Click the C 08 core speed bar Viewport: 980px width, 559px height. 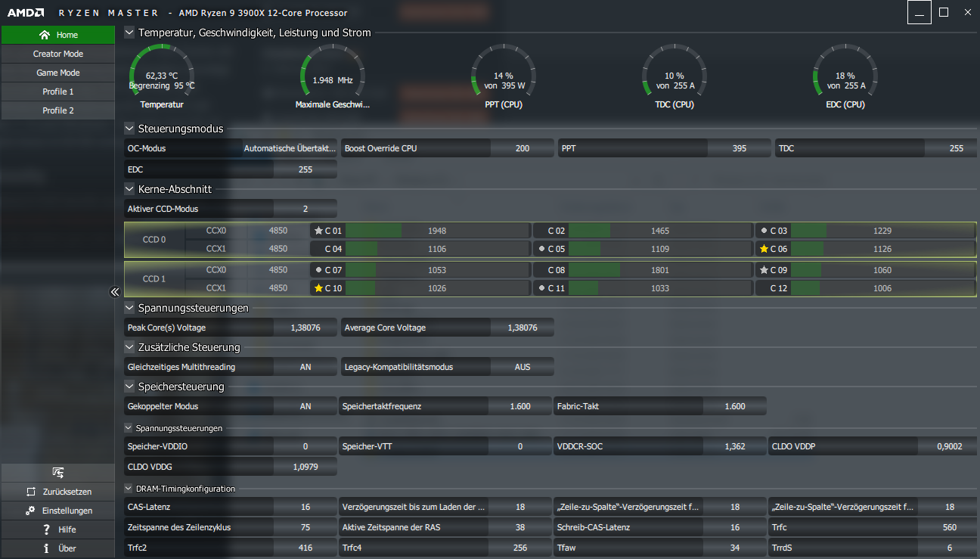(659, 270)
